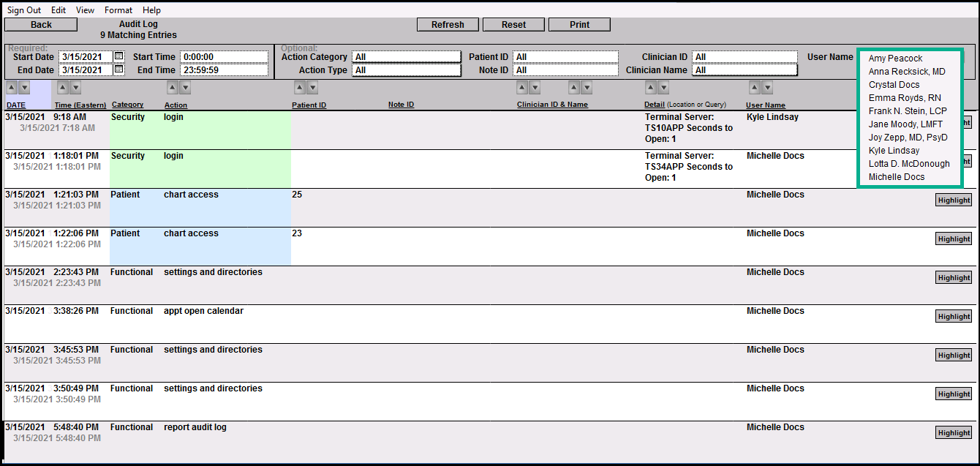Open the Help menu
This screenshot has width=980, height=466.
[x=151, y=10]
